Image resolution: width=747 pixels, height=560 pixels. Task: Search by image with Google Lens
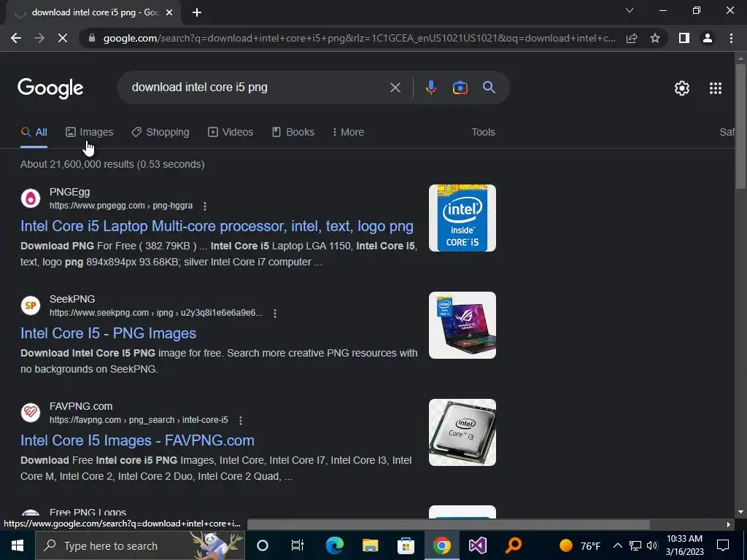click(460, 87)
